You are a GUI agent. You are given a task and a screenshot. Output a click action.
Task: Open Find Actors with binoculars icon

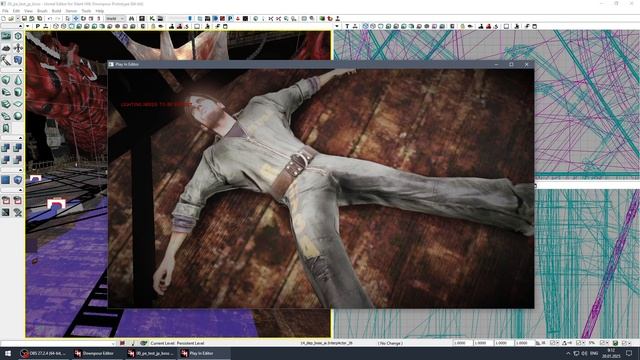pos(131,19)
